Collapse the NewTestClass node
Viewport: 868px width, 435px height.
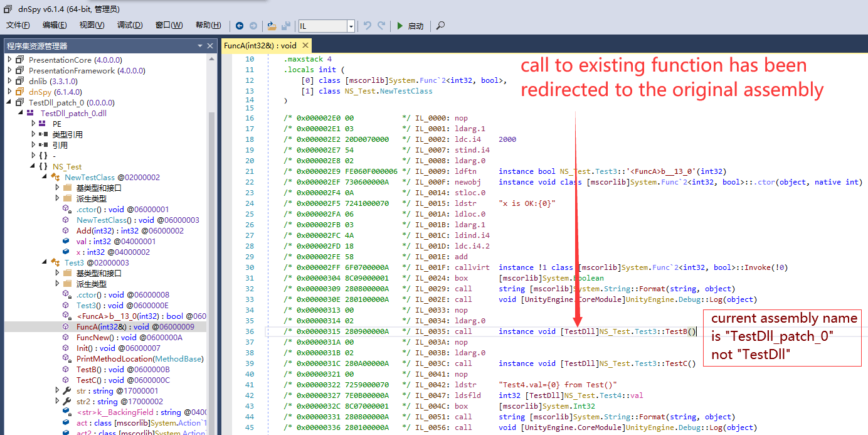[45, 177]
